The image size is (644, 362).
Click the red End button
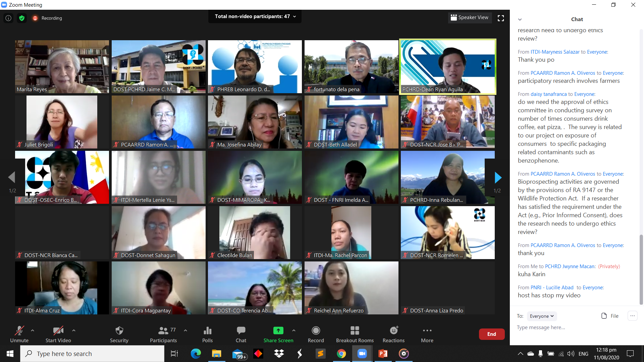pos(491,334)
